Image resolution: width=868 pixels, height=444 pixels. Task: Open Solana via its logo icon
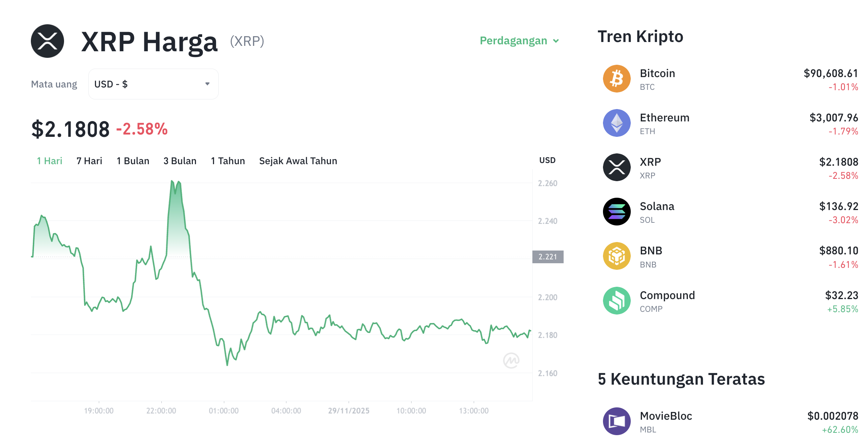point(616,211)
